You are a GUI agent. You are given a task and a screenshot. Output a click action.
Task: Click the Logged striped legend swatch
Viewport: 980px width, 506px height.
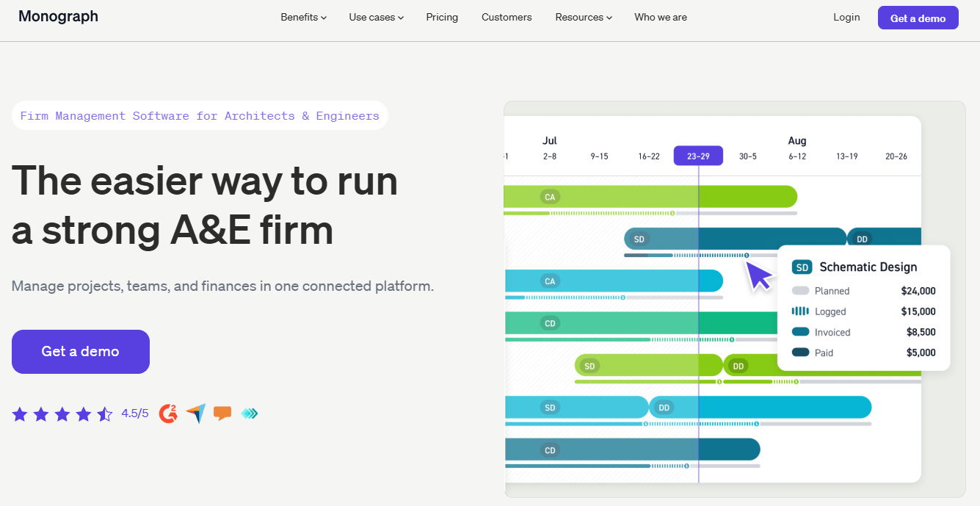[800, 311]
